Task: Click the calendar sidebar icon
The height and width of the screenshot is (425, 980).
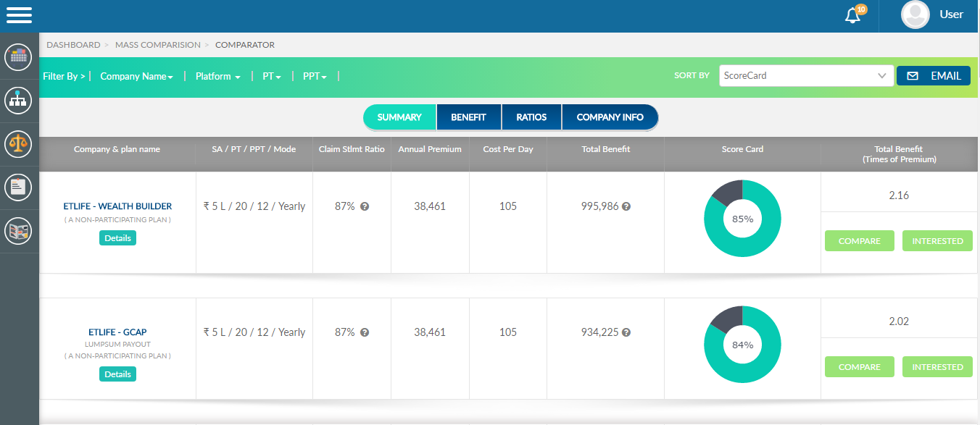Action: [x=19, y=57]
